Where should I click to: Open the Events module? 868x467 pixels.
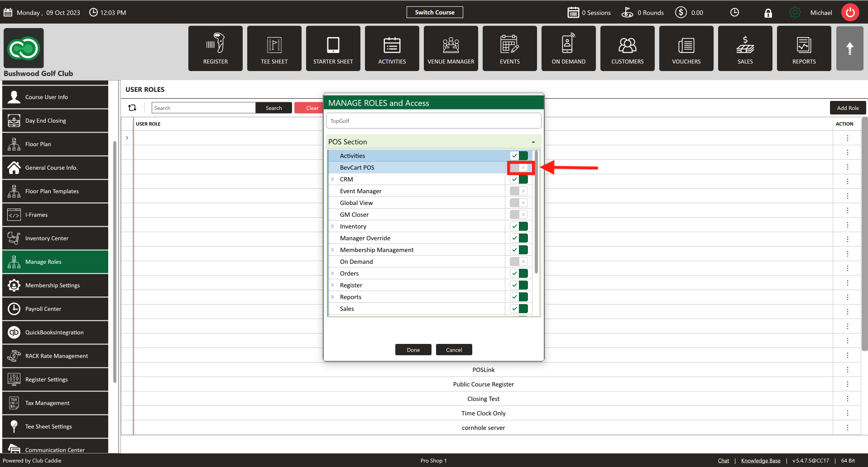[x=510, y=48]
